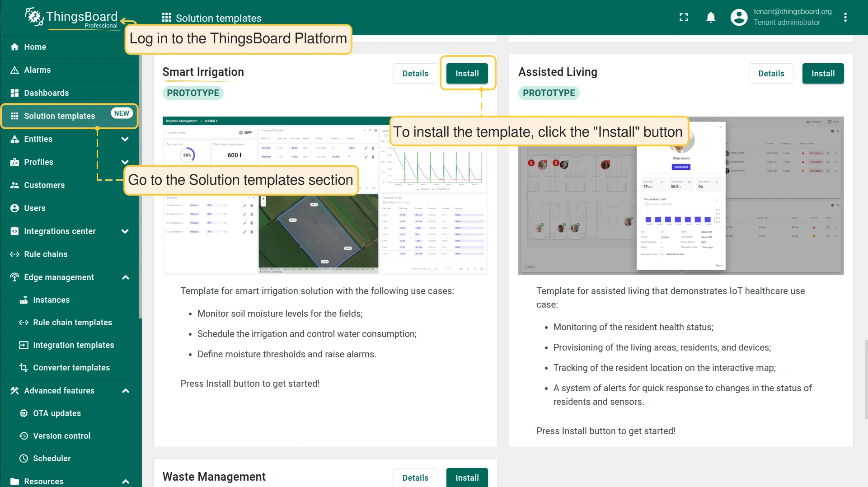Screen dimensions: 868x487
Task: Open the Dashboards menu item
Action: [46, 93]
